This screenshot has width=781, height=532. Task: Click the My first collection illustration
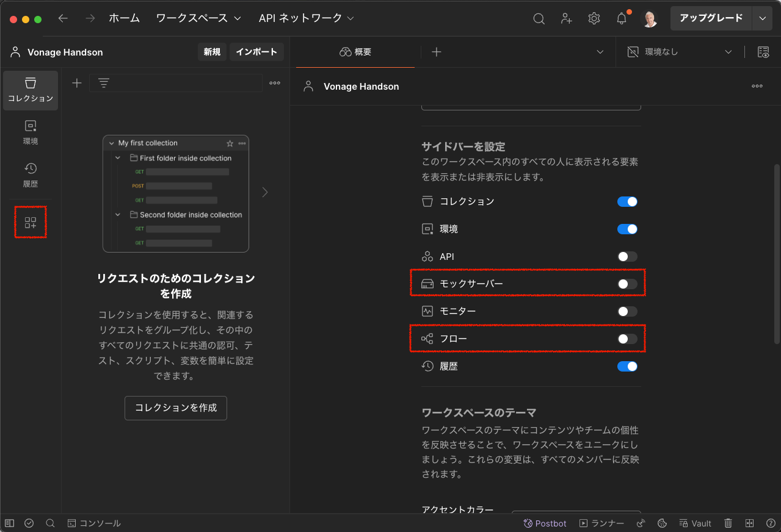click(x=176, y=193)
